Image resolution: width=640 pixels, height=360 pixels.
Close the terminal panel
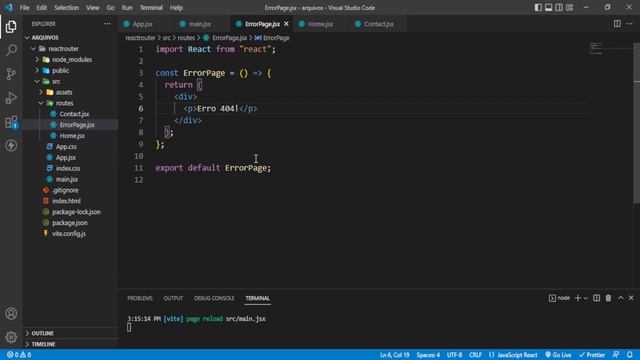point(631,298)
